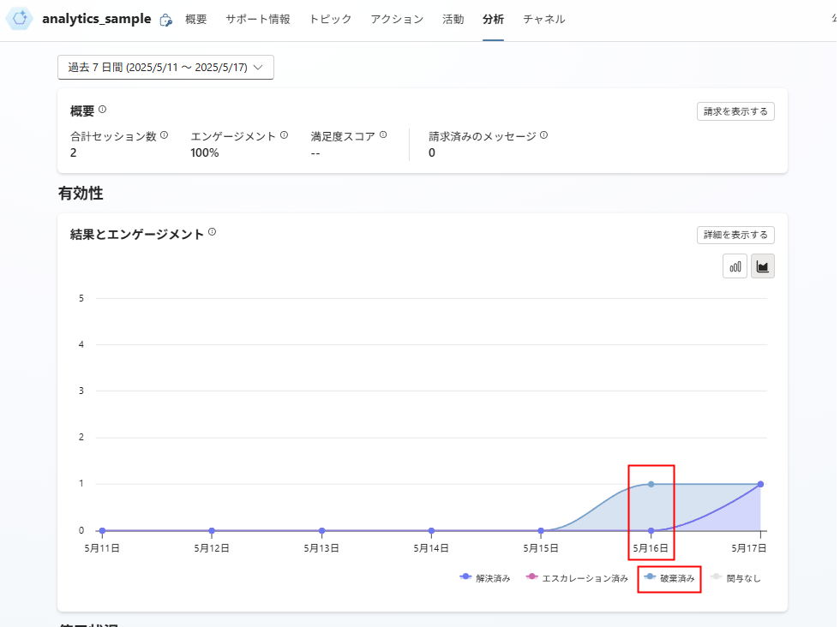
Task: Go to the 活動 tab
Action: [x=453, y=20]
